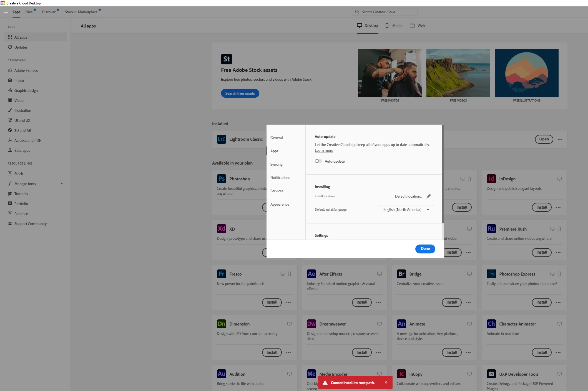Open the hamburger menu icon
588x391 pixels.
[x=6, y=12]
